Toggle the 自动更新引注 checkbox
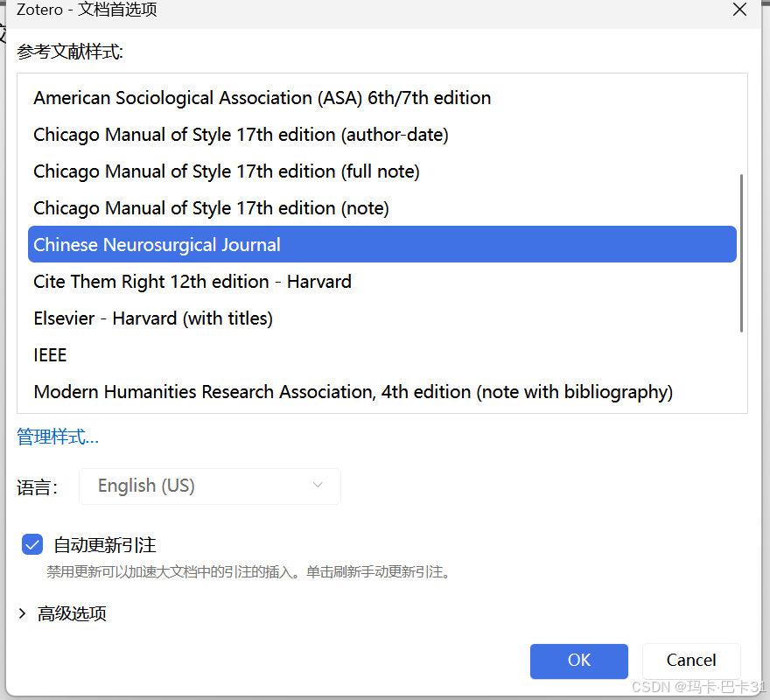This screenshot has height=700, width=770. pos(32,544)
